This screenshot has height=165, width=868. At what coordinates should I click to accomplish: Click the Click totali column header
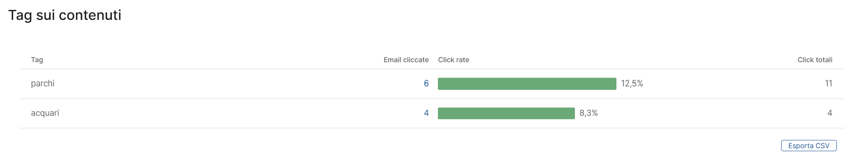pos(815,60)
